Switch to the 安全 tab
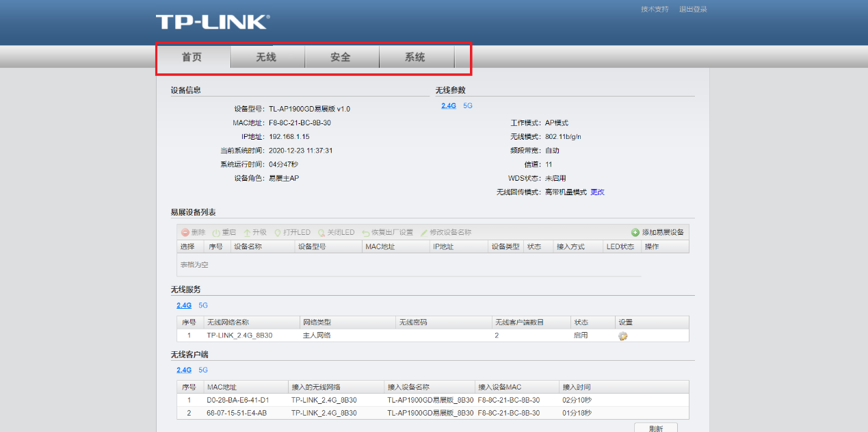The width and height of the screenshot is (868, 432). point(341,58)
